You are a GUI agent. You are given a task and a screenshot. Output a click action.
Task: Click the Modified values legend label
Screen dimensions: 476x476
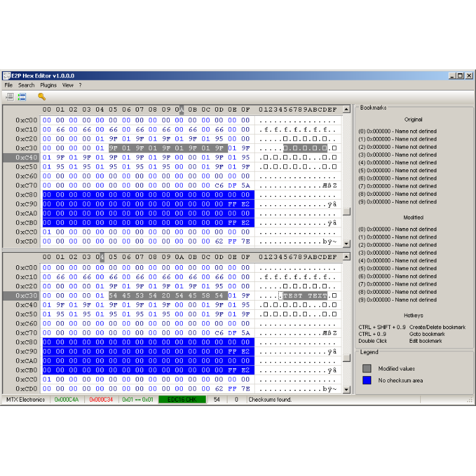coord(397,369)
